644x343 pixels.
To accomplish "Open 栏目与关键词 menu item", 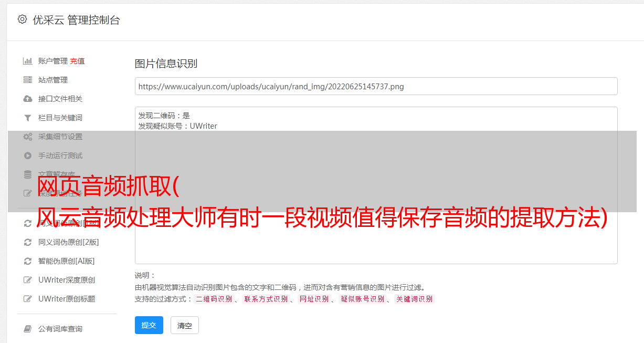I will (x=60, y=118).
